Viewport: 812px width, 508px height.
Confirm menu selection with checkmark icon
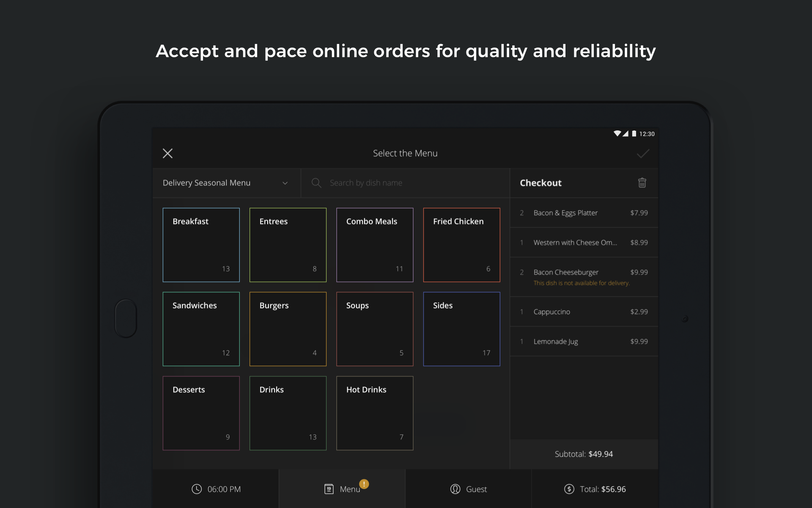pyautogui.click(x=643, y=153)
